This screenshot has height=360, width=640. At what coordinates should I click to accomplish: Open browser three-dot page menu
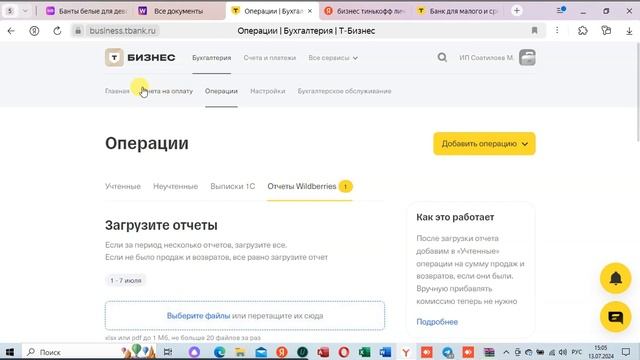pyautogui.click(x=557, y=31)
